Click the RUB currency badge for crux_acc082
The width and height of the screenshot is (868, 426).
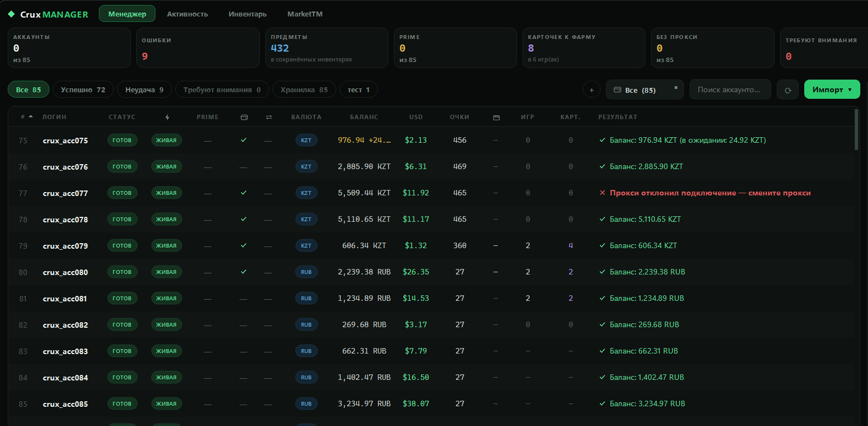(x=306, y=324)
